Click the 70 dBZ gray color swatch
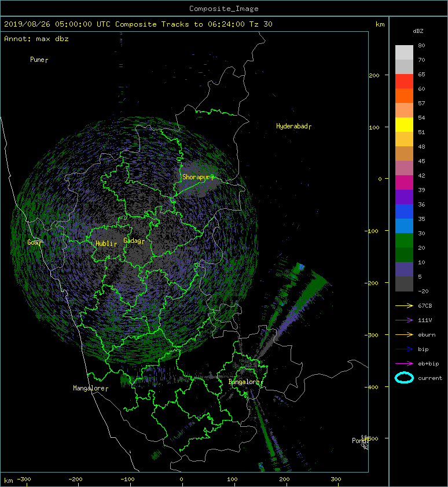 click(404, 67)
